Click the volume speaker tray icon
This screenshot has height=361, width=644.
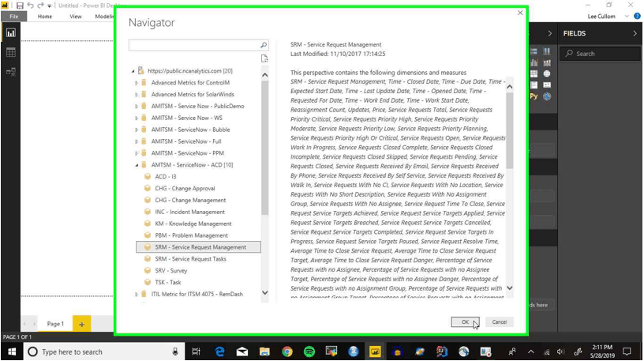click(560, 352)
